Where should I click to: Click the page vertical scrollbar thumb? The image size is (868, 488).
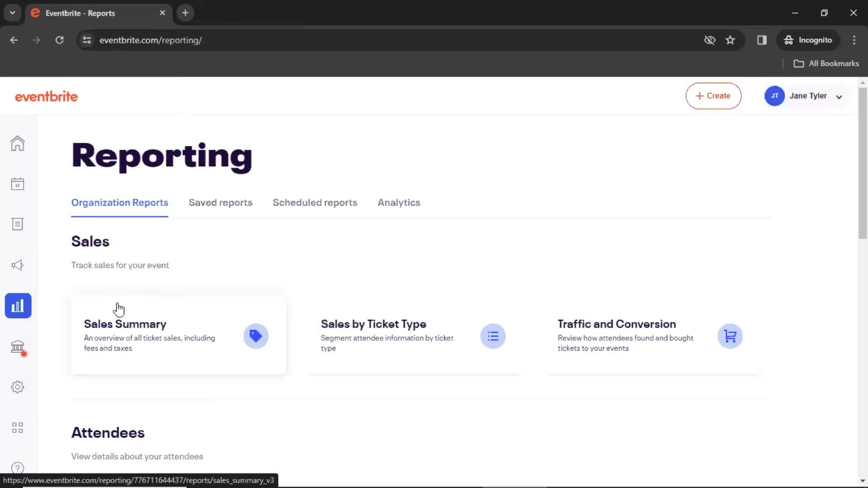coord(863,163)
